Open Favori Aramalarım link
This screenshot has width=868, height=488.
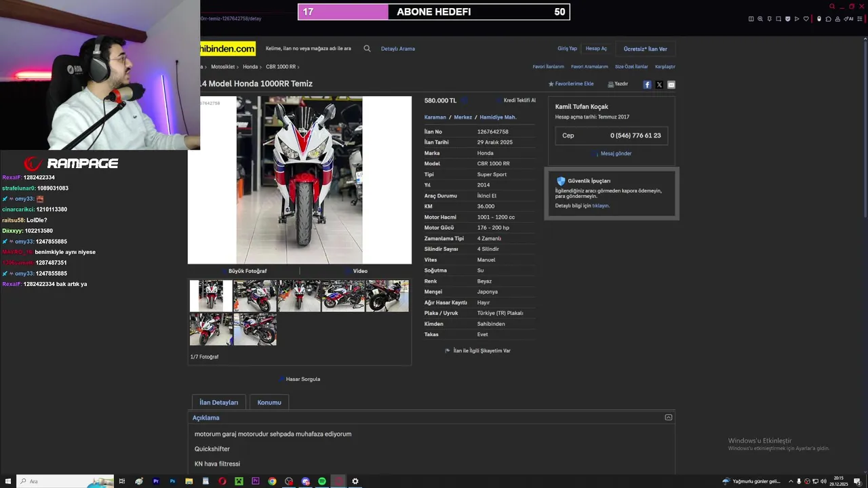coord(589,66)
